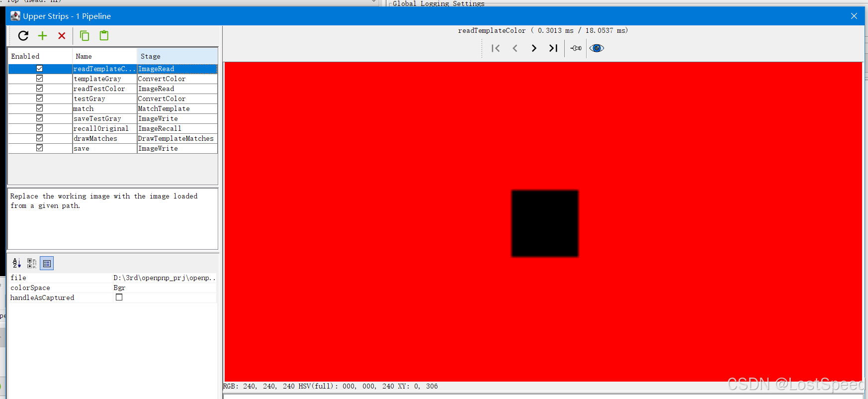868x399 pixels.
Task: Disable the match stage checkbox
Action: point(39,108)
